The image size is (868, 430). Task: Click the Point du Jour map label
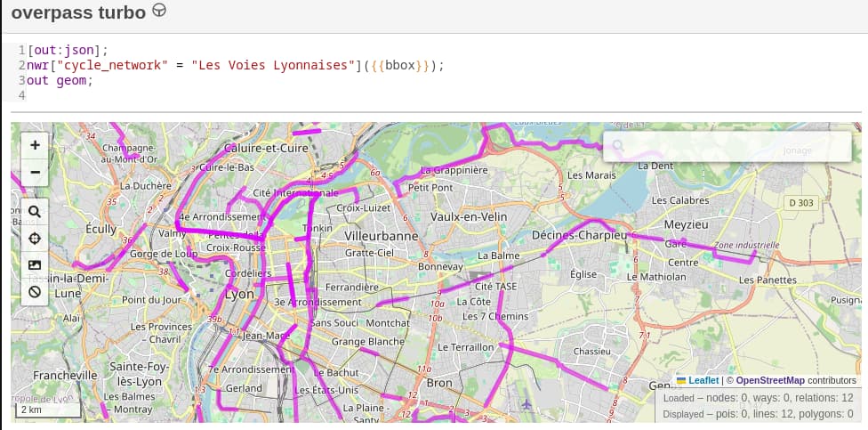pos(152,300)
